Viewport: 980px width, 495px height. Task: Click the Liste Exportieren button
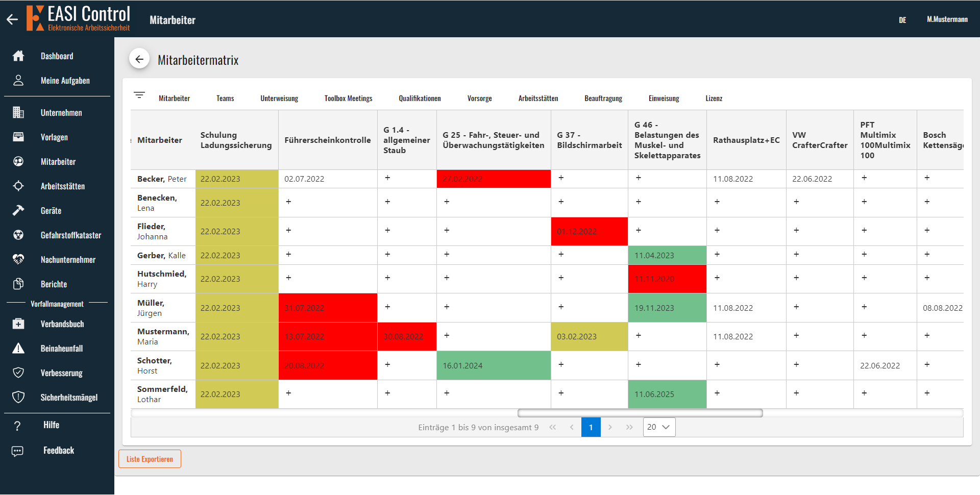(150, 459)
